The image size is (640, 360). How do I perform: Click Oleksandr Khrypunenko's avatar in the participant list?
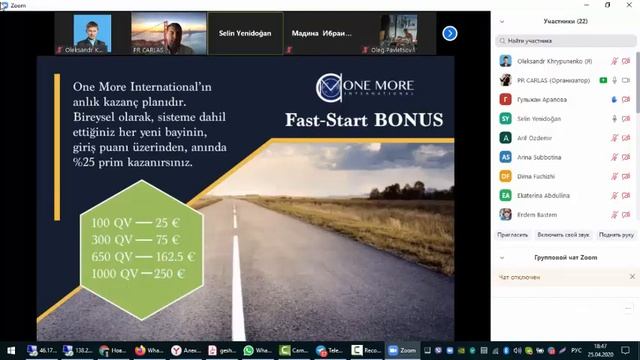(x=506, y=61)
